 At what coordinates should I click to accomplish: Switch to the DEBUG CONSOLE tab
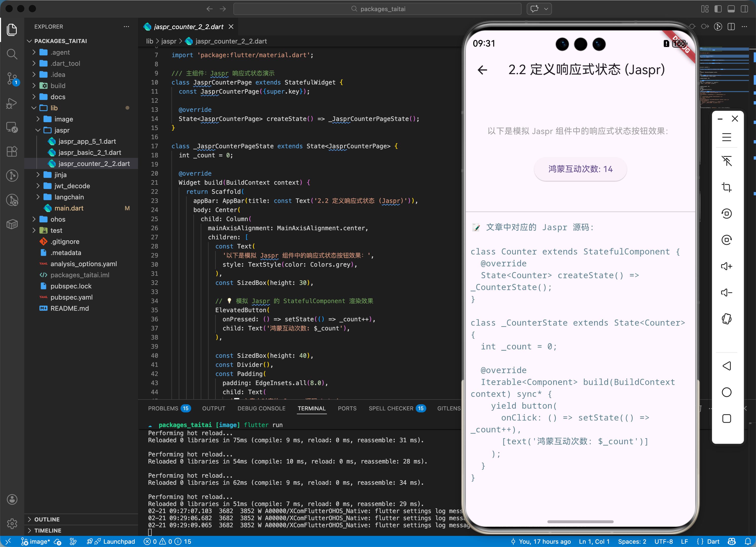[261, 408]
